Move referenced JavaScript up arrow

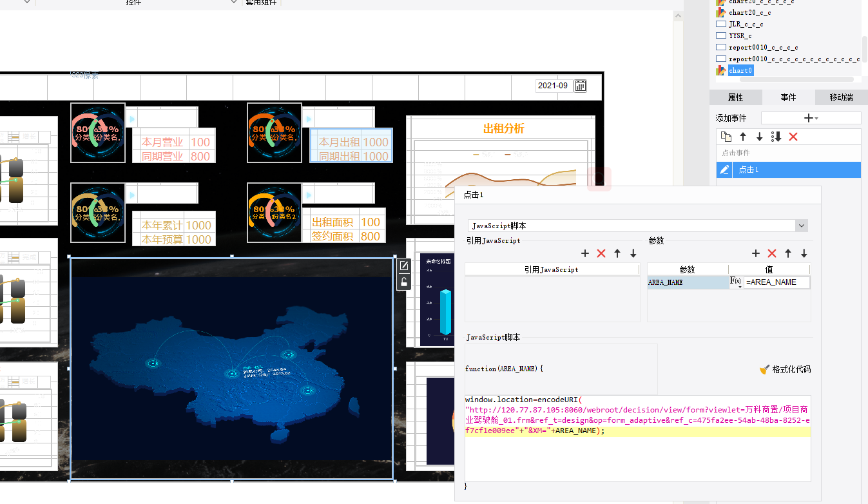[617, 254]
